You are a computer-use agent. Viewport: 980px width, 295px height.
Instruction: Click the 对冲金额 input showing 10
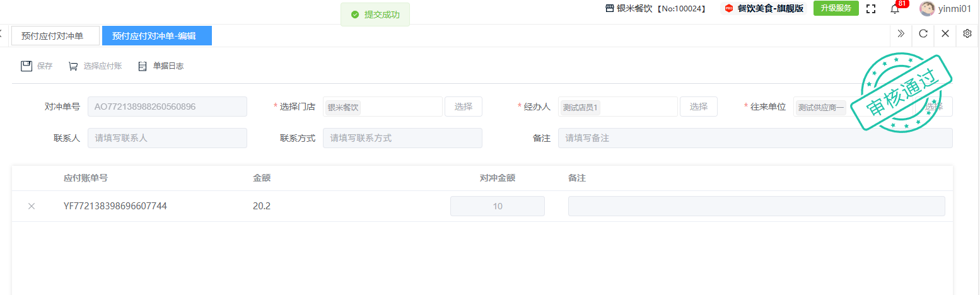click(x=497, y=206)
